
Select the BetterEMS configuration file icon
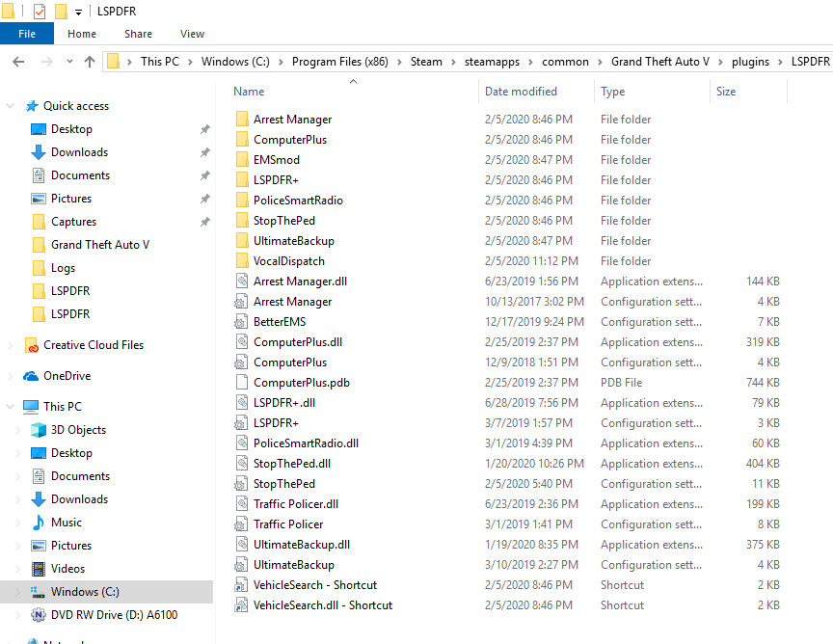(241, 321)
